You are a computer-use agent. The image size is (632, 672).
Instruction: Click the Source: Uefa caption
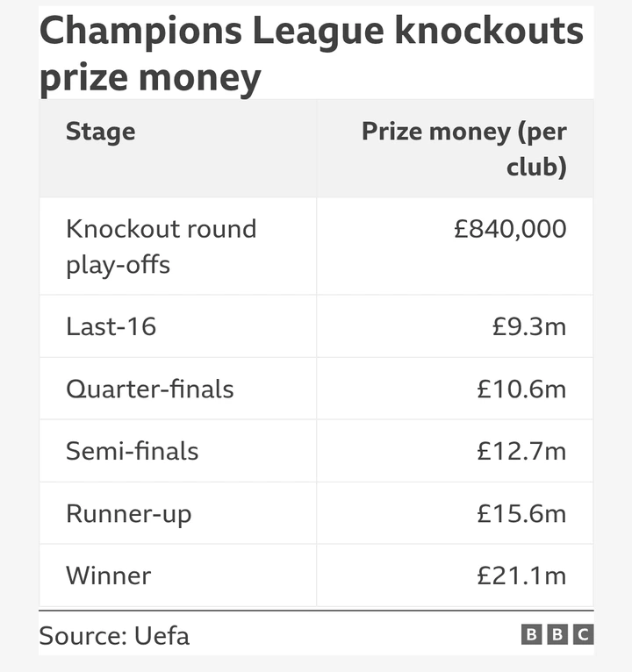click(114, 635)
